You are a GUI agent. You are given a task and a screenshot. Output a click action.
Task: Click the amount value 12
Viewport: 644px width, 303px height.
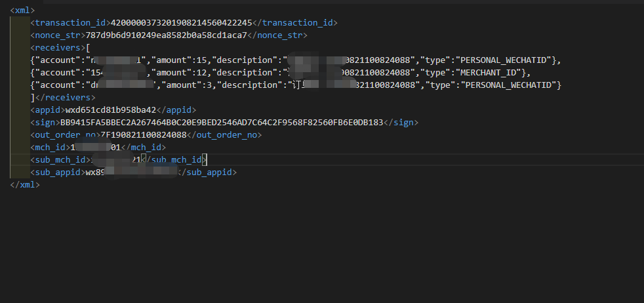(x=201, y=73)
